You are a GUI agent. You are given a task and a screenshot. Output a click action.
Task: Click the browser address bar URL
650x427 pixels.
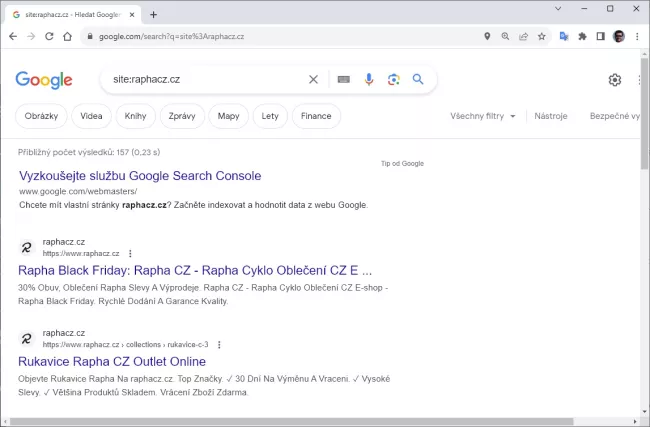[171, 36]
